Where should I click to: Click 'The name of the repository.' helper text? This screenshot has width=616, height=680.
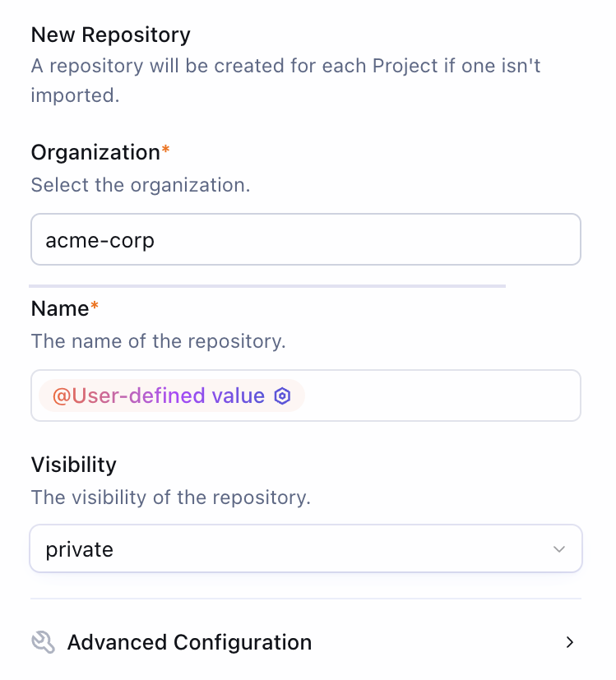coord(159,341)
